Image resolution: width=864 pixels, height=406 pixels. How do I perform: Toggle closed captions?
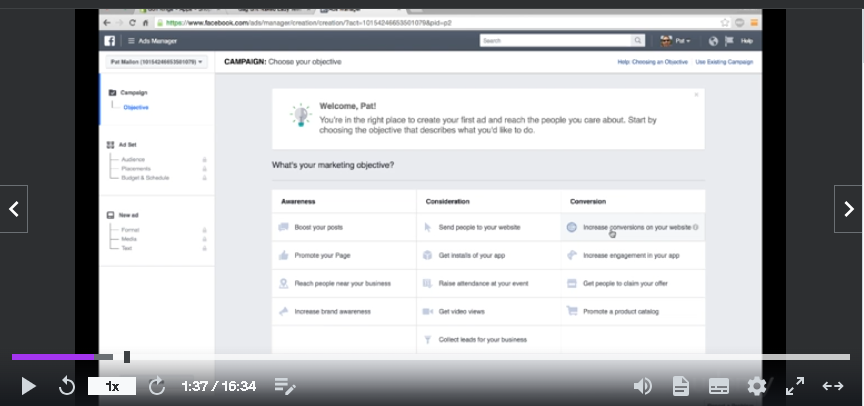[719, 386]
